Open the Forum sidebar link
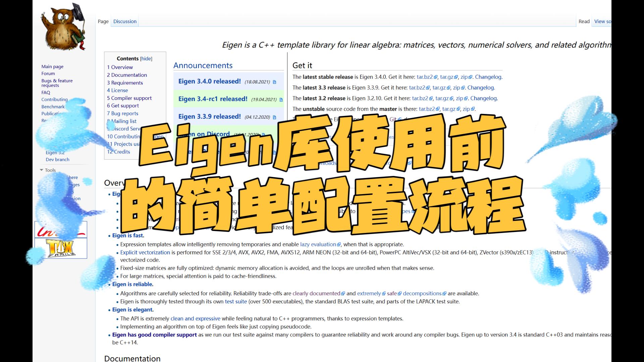The width and height of the screenshot is (644, 362). (48, 73)
